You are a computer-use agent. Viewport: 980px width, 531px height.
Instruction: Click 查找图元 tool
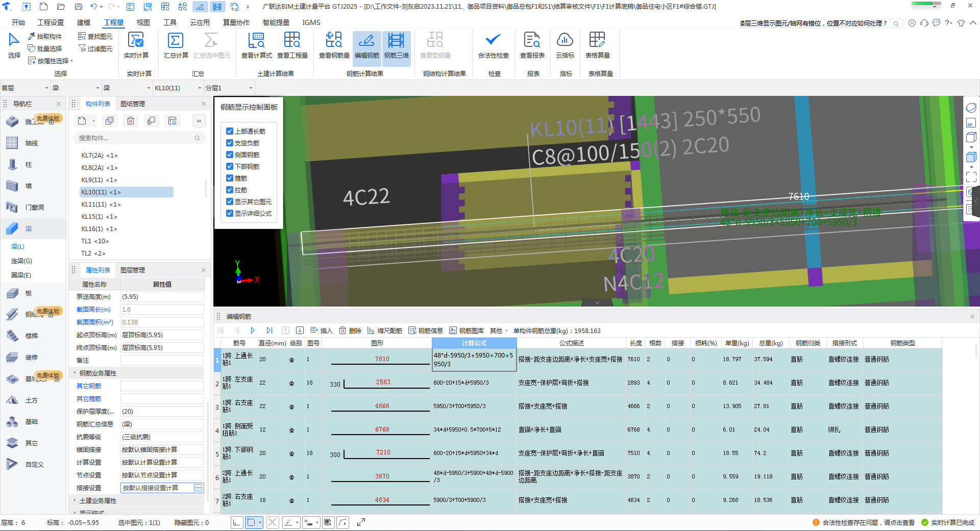click(x=95, y=36)
